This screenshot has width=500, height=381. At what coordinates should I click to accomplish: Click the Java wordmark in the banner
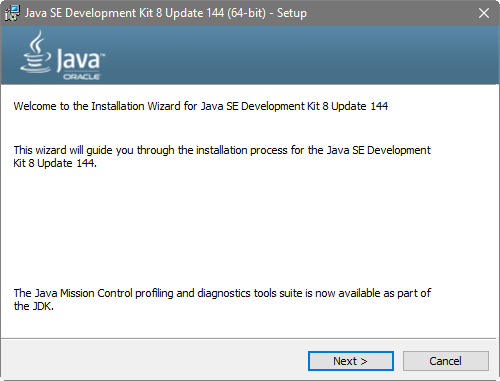[80, 59]
